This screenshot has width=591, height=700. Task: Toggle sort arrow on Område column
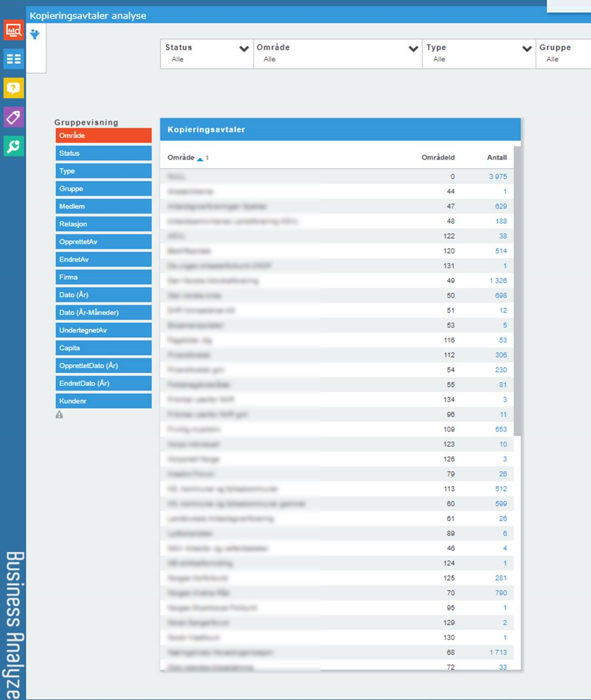[x=200, y=158]
